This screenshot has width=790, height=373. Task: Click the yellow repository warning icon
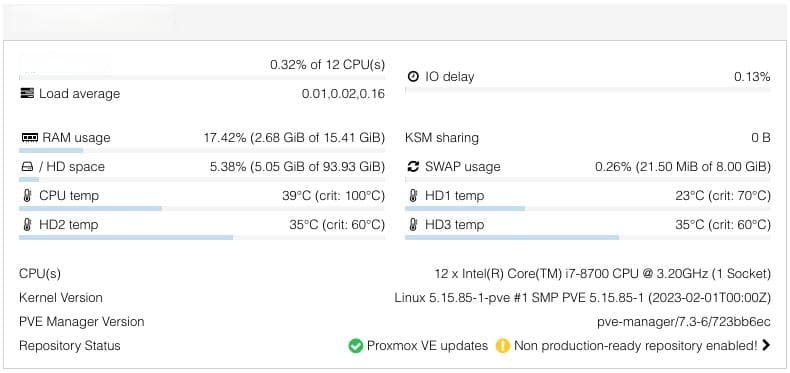(502, 346)
